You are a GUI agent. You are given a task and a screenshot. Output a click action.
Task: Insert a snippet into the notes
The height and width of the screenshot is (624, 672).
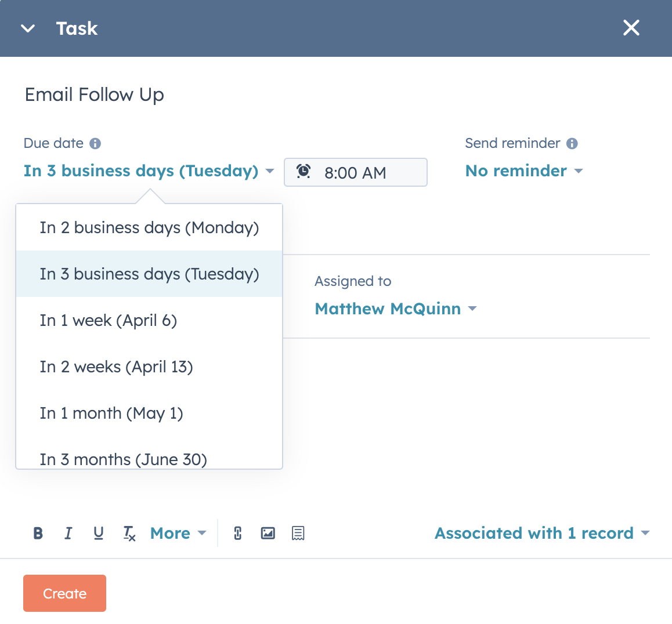[x=298, y=533]
